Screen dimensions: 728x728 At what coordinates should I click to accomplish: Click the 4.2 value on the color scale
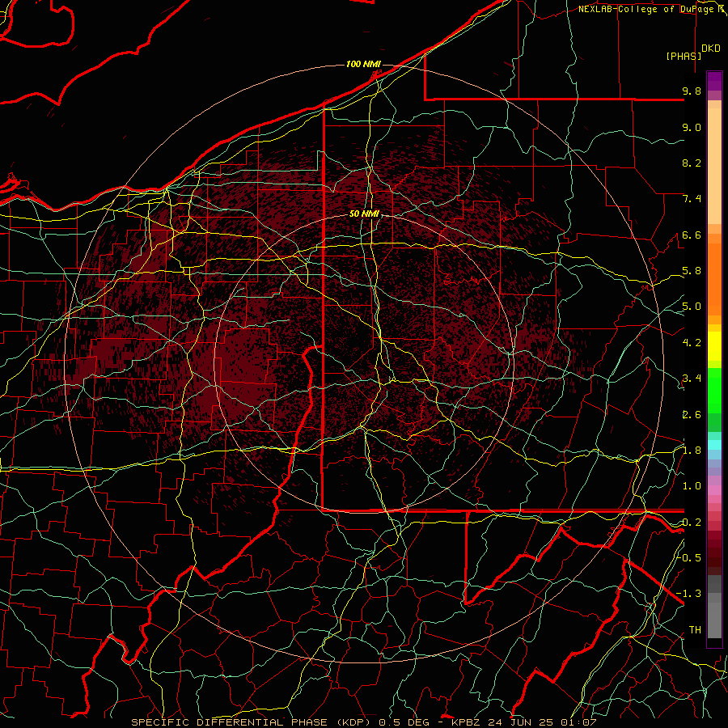(692, 343)
